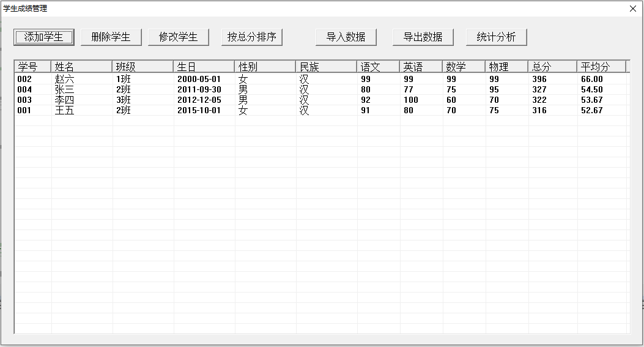Sort using the 按总分排序 button
Image resolution: width=644 pixels, height=347 pixels.
(x=252, y=37)
